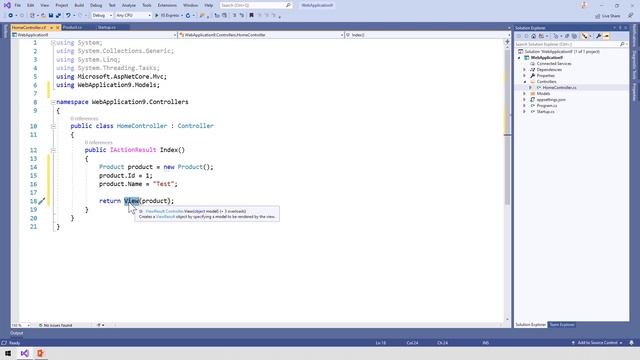The image size is (640, 360).
Task: Open the Edit menu
Action: coord(31,5)
